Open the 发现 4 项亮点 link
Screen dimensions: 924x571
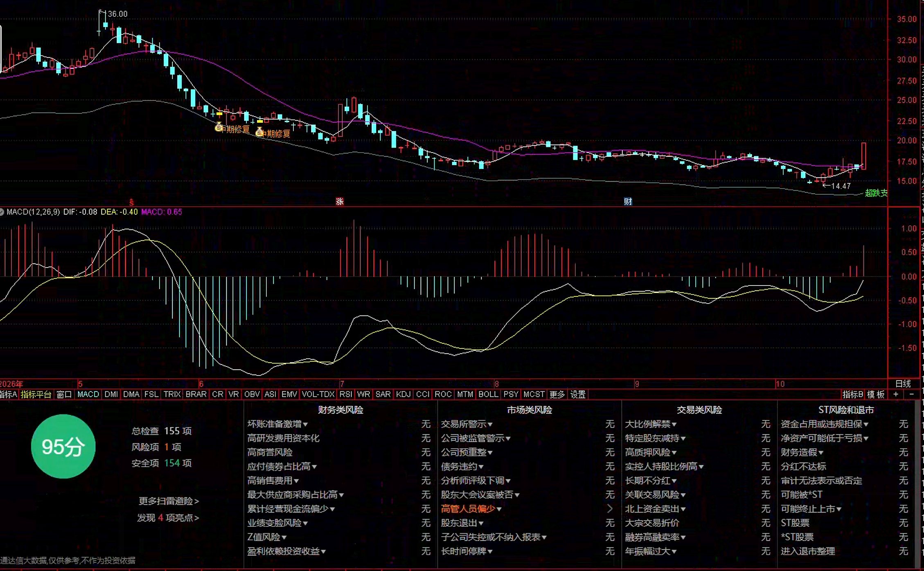168,518
